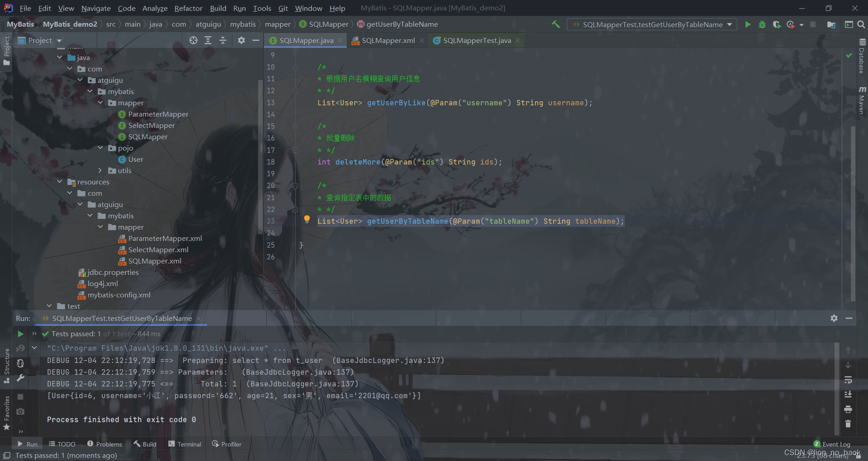Click the wrench icon in Run panel
The image size is (868, 461).
click(20, 378)
